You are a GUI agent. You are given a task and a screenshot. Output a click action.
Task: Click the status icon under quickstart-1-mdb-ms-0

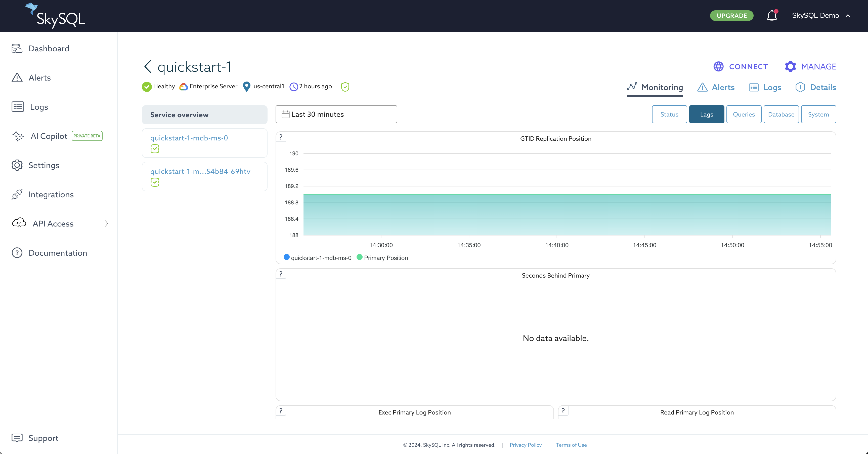(155, 149)
